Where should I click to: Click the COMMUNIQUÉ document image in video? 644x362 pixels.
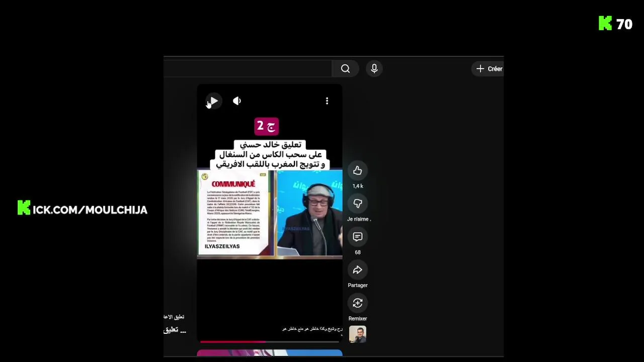coord(235,213)
